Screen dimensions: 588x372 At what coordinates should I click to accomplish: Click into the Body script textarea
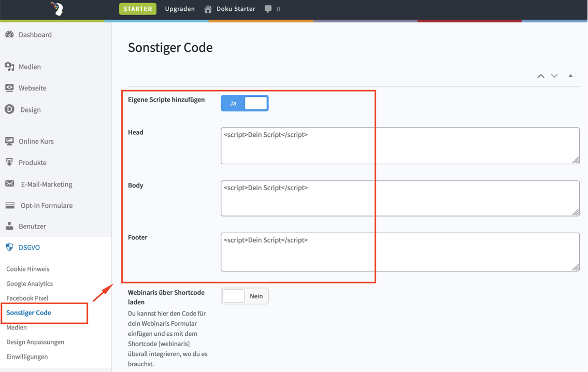point(400,198)
